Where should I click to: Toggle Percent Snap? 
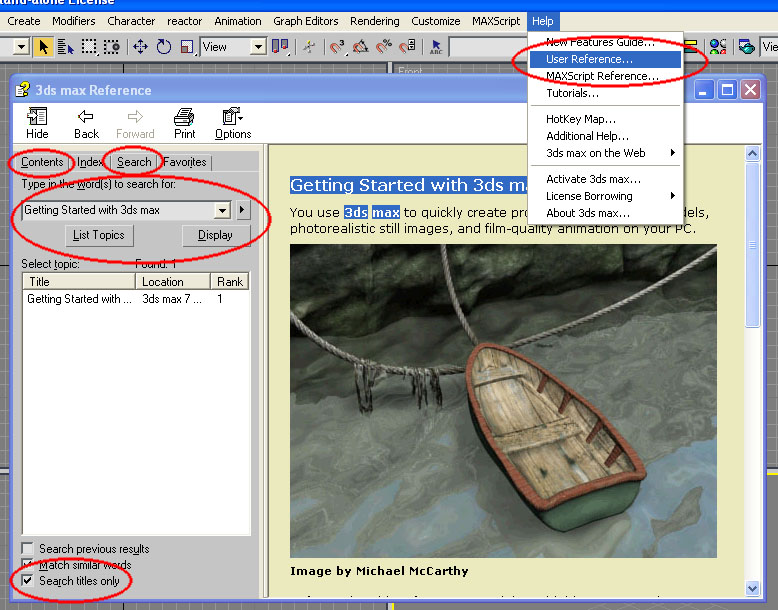(384, 47)
